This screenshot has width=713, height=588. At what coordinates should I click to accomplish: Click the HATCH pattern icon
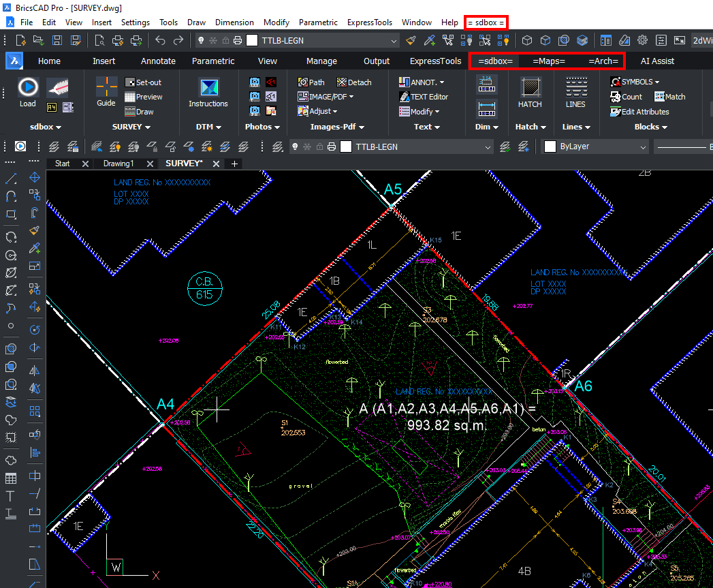(x=530, y=87)
